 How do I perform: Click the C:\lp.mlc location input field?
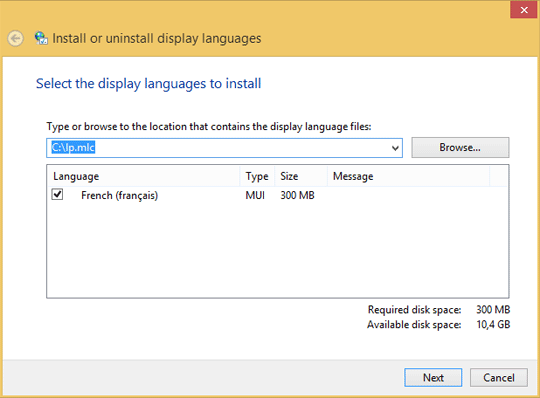click(x=224, y=148)
